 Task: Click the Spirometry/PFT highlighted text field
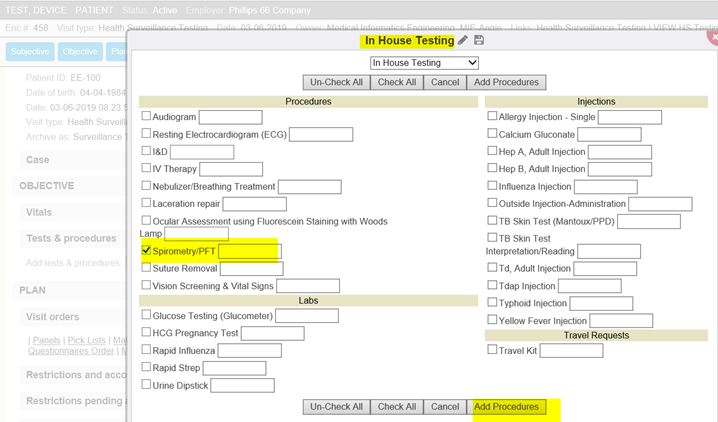(249, 252)
